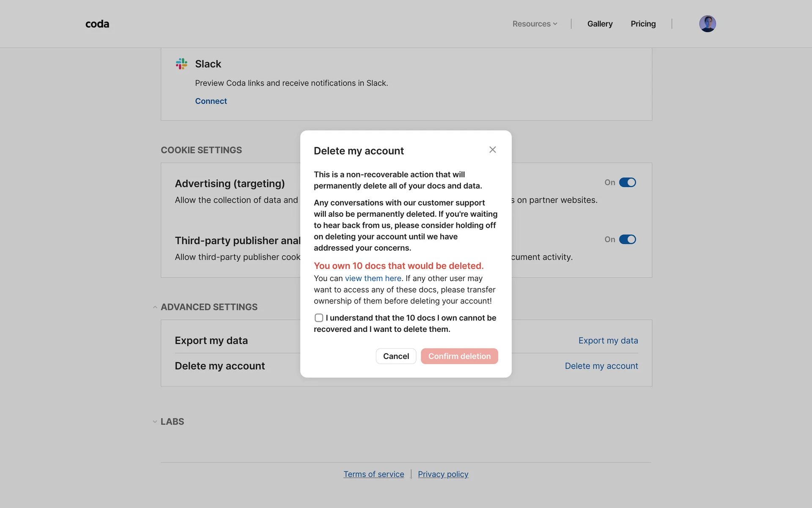This screenshot has height=508, width=812.
Task: Open the user profile avatar
Action: (x=707, y=24)
